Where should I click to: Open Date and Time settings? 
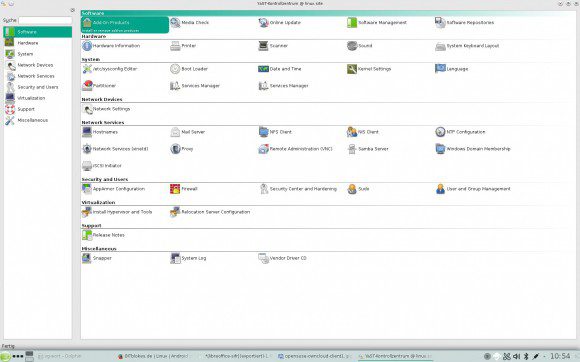[280, 69]
